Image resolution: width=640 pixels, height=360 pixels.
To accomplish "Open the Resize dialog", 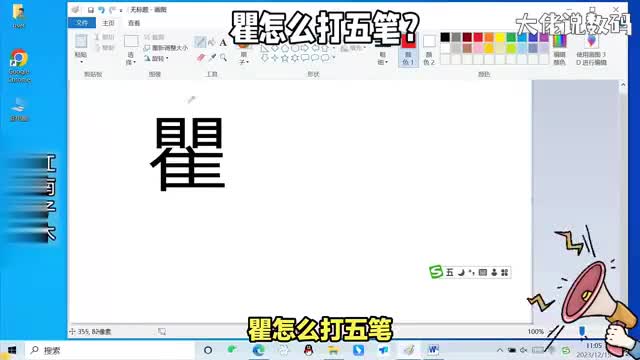I will (x=166, y=48).
